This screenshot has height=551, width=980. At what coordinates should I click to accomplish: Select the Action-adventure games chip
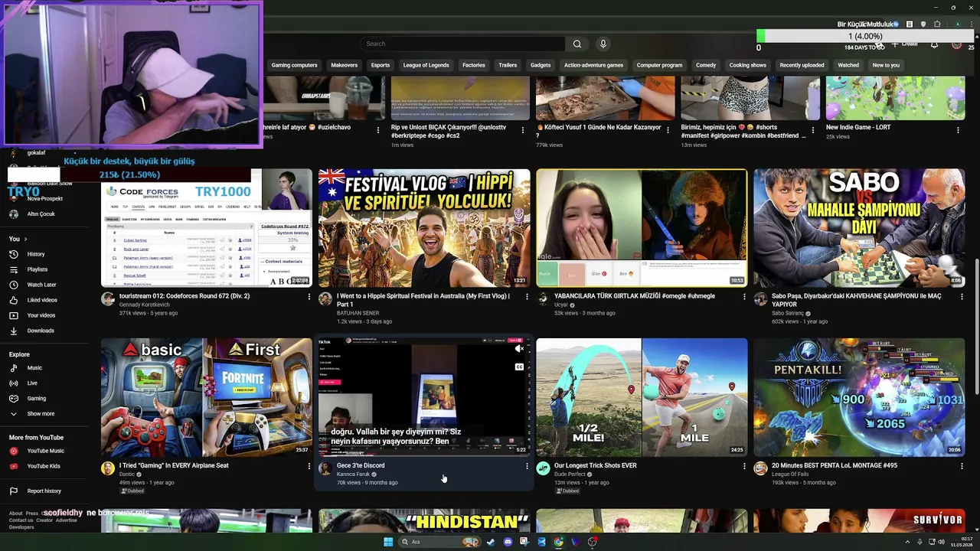tap(593, 65)
